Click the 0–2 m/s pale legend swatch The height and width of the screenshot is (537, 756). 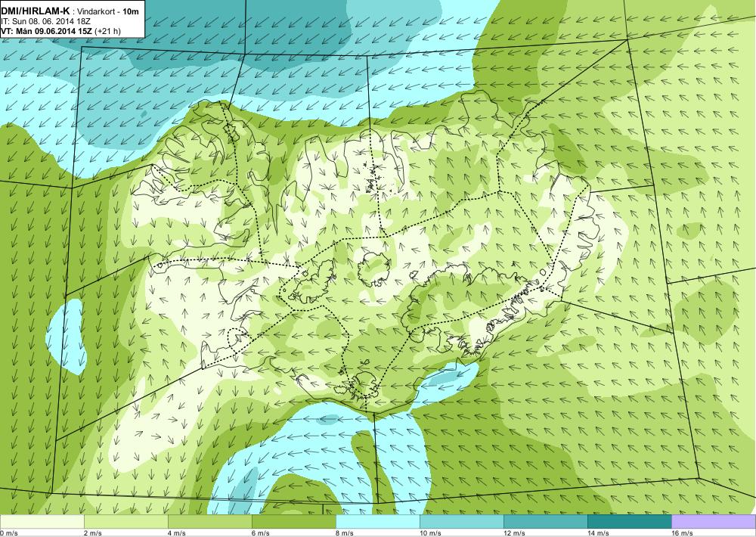[x=42, y=522]
